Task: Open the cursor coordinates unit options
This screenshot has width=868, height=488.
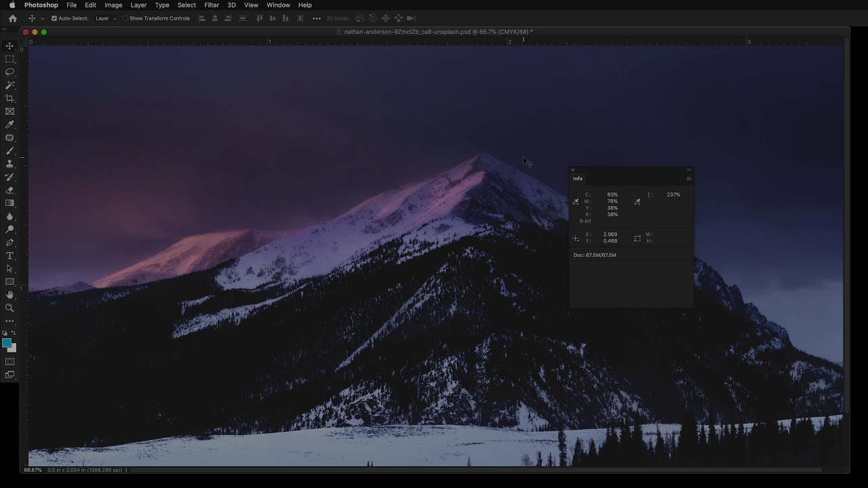Action: click(576, 238)
